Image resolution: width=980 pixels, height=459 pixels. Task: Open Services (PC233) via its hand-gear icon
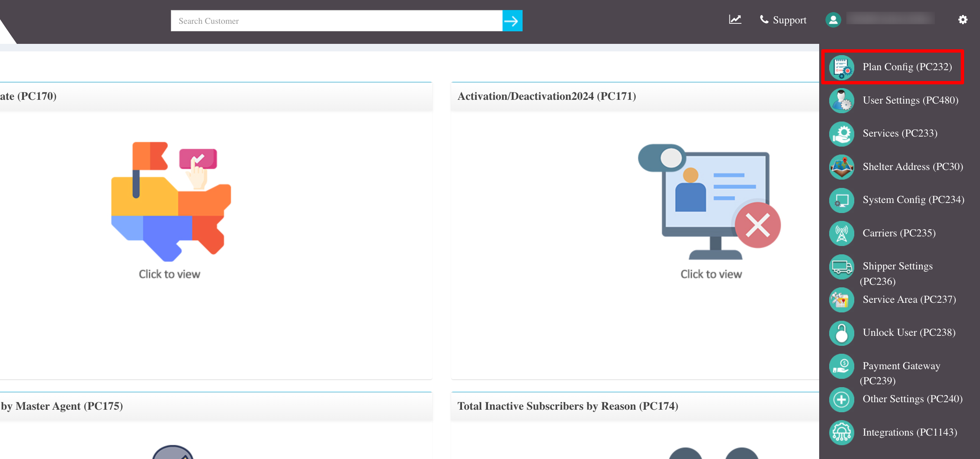click(x=841, y=134)
